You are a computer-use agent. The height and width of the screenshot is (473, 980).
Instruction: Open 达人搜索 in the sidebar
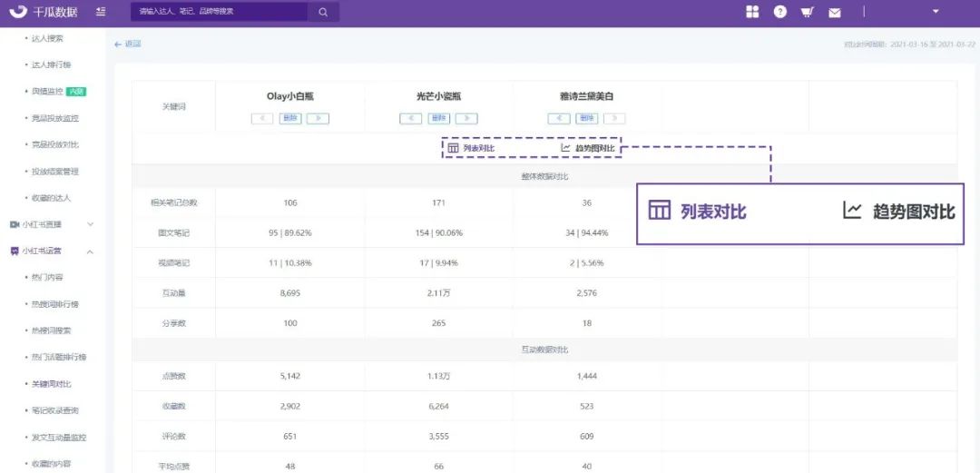47,38
